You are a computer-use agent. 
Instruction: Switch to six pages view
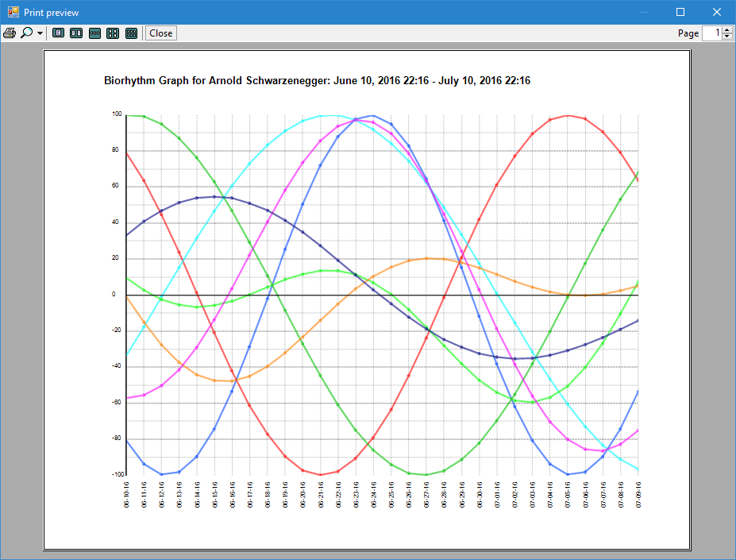(x=132, y=33)
